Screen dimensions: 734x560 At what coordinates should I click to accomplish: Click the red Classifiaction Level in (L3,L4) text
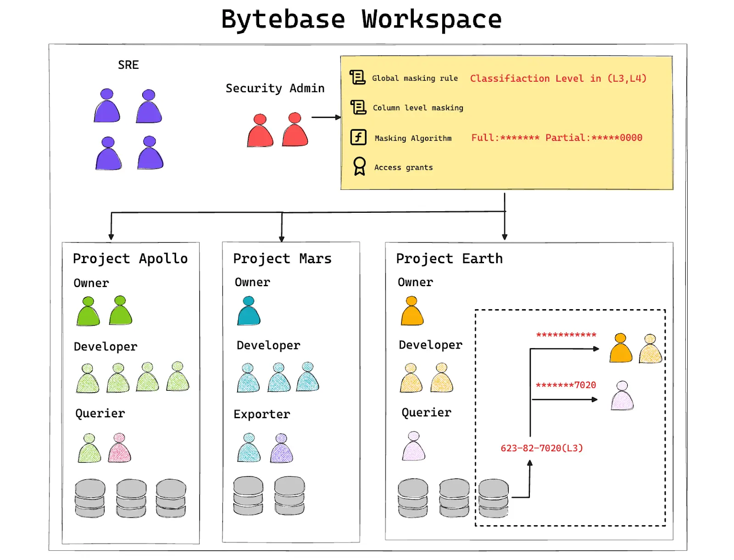click(558, 78)
